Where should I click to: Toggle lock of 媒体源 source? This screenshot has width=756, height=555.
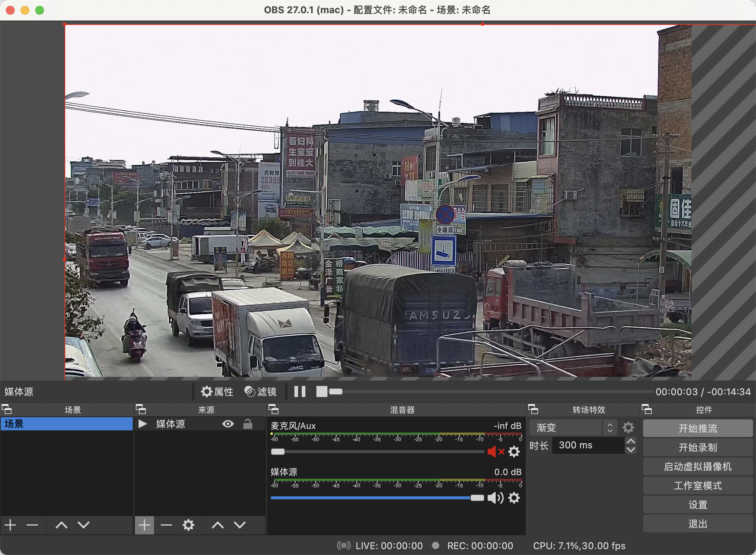(x=248, y=424)
